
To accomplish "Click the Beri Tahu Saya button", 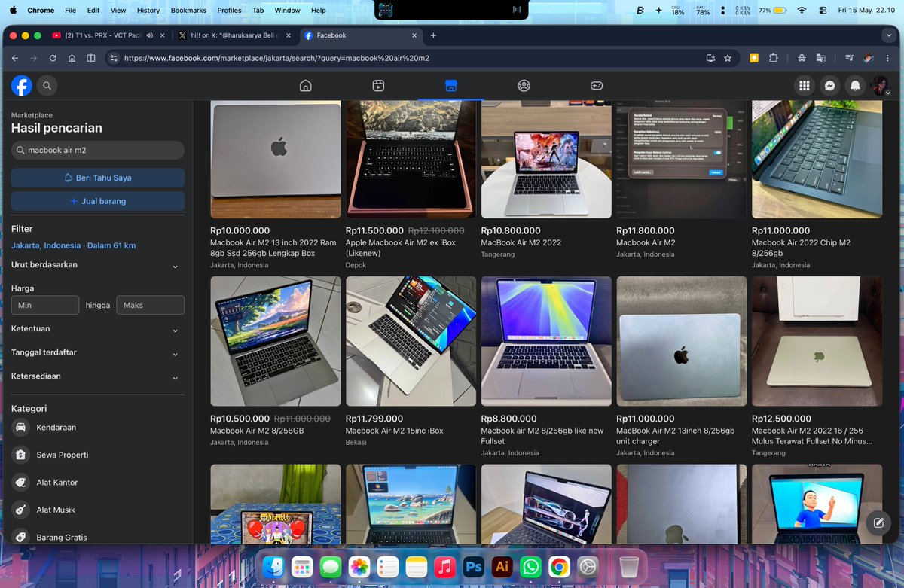I will (x=98, y=178).
